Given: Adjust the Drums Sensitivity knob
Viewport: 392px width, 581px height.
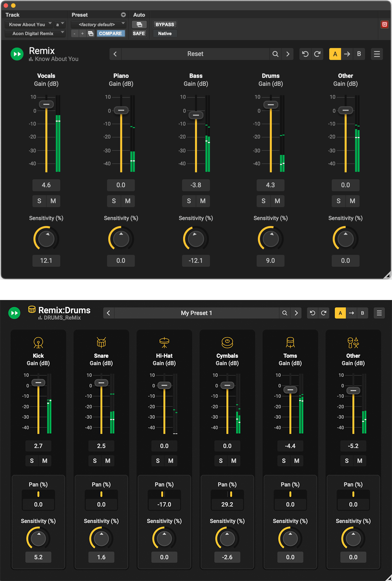Looking at the screenshot, I should 270,238.
